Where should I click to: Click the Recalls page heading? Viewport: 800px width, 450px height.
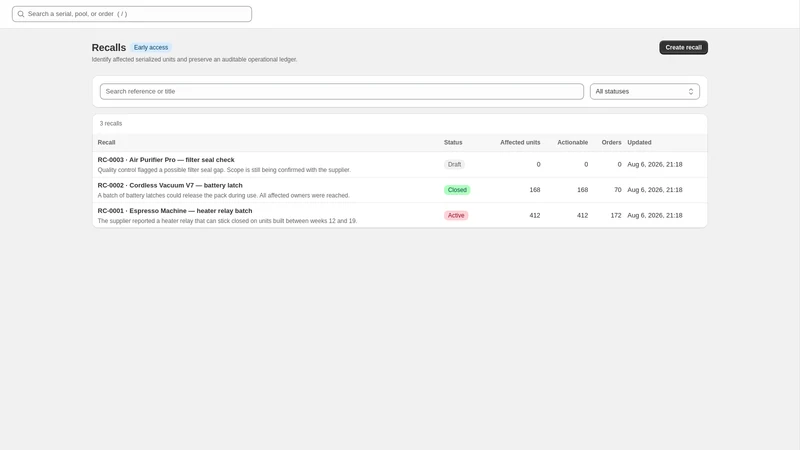point(109,47)
